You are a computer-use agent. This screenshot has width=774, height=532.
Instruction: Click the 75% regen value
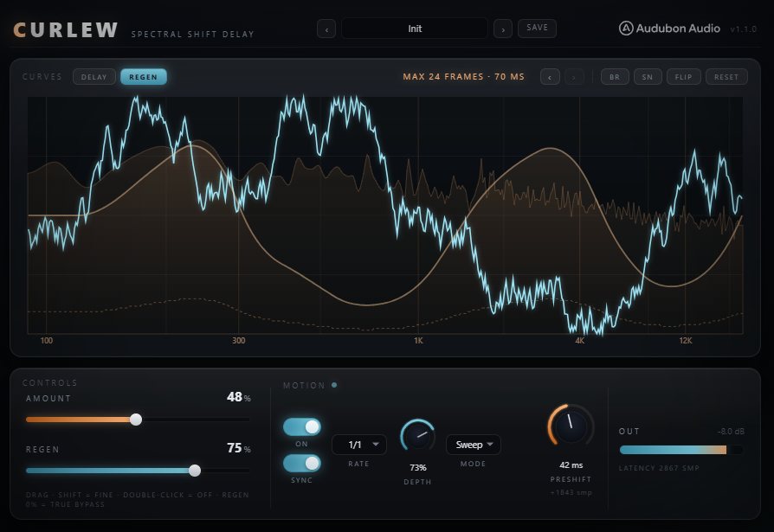pos(238,448)
